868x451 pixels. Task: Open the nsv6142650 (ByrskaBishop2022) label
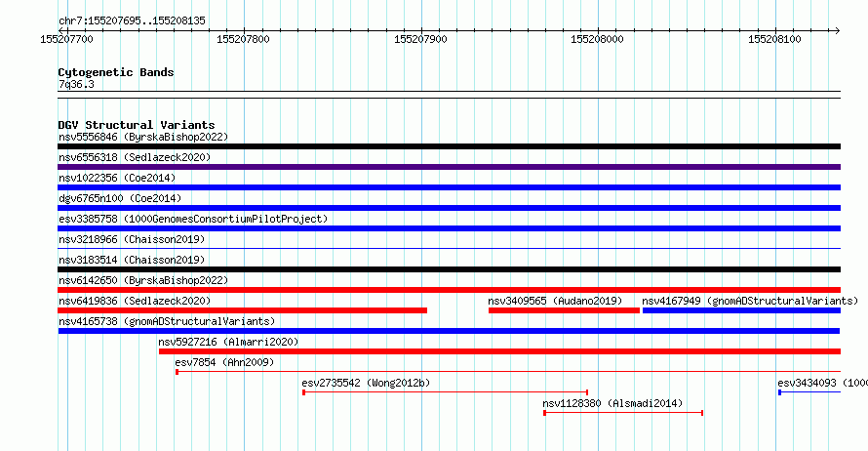(143, 280)
